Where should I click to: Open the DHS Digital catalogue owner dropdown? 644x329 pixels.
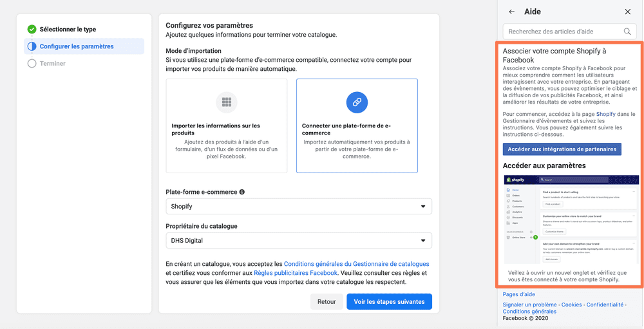click(x=299, y=241)
